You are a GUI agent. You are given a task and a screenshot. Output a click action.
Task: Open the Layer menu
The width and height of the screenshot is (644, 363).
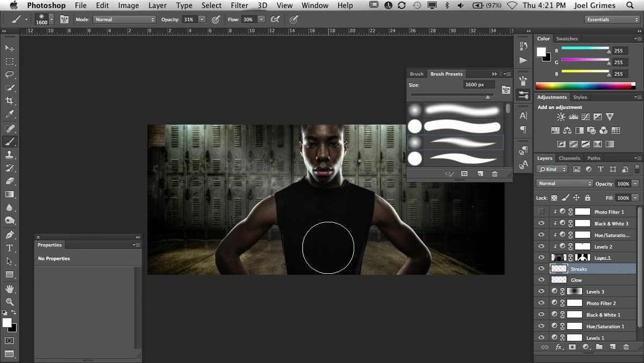tap(157, 5)
